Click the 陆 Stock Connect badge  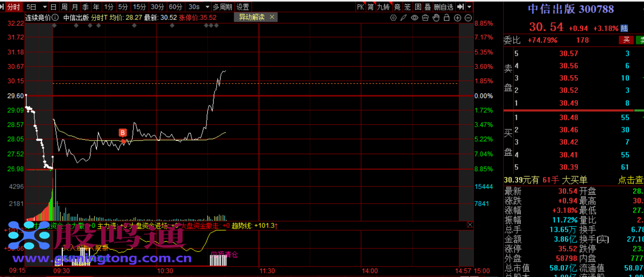click(624, 28)
